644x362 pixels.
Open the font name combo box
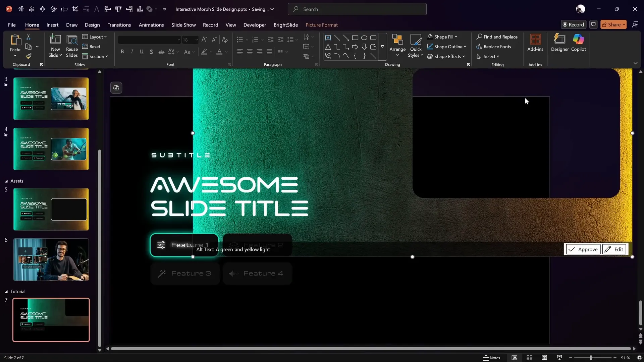(149, 40)
